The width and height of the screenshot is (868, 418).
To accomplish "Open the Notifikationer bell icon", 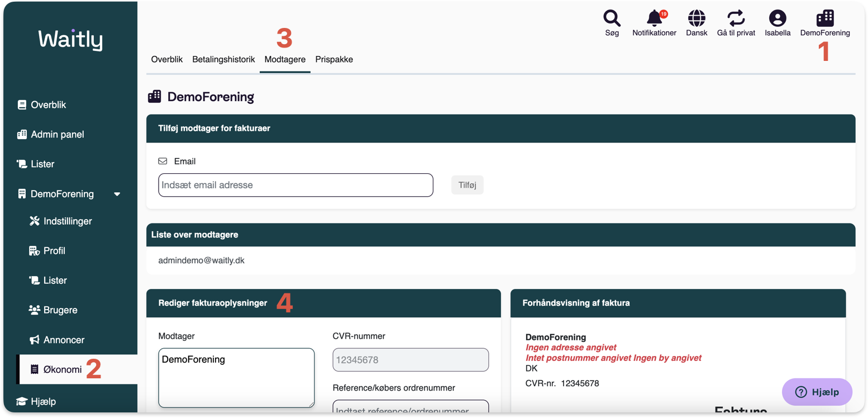I will pos(654,18).
